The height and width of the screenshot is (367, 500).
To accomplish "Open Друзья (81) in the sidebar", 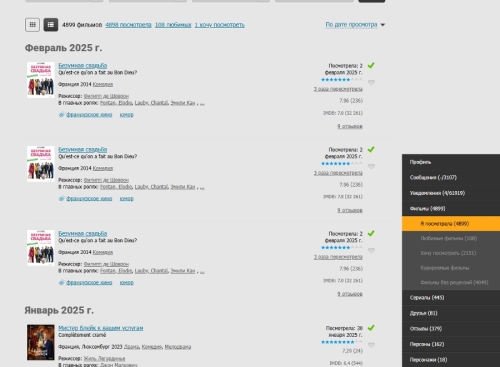I will pyautogui.click(x=451, y=313).
